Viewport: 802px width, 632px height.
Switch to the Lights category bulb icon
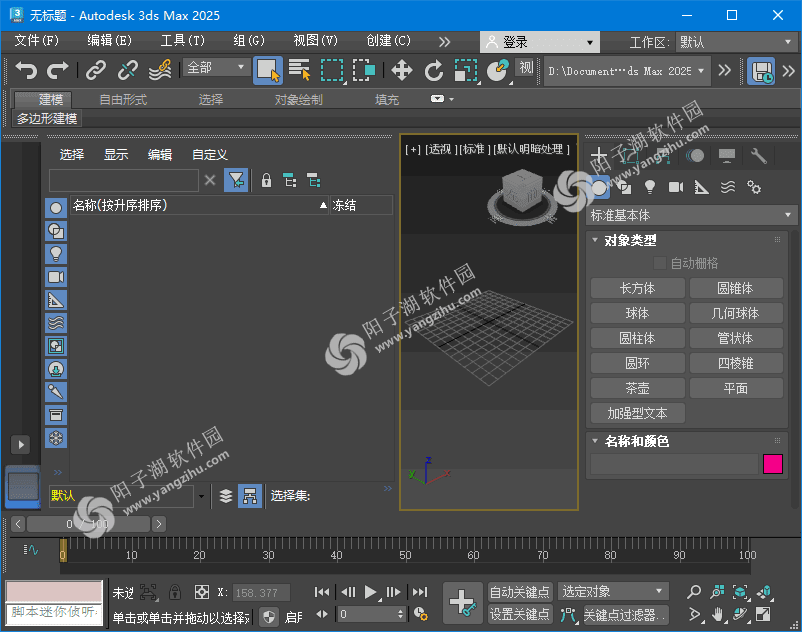[650, 186]
